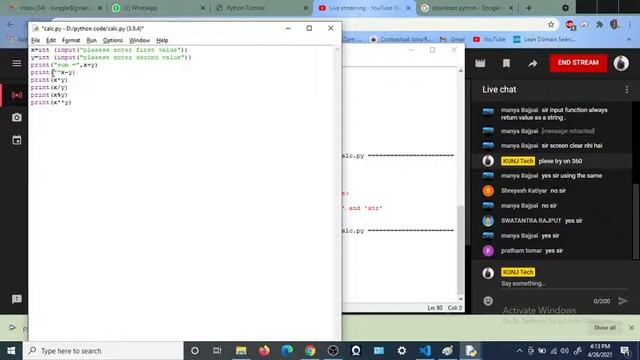Open the Gmail bookmark in bookmarks bar

(x=452, y=39)
